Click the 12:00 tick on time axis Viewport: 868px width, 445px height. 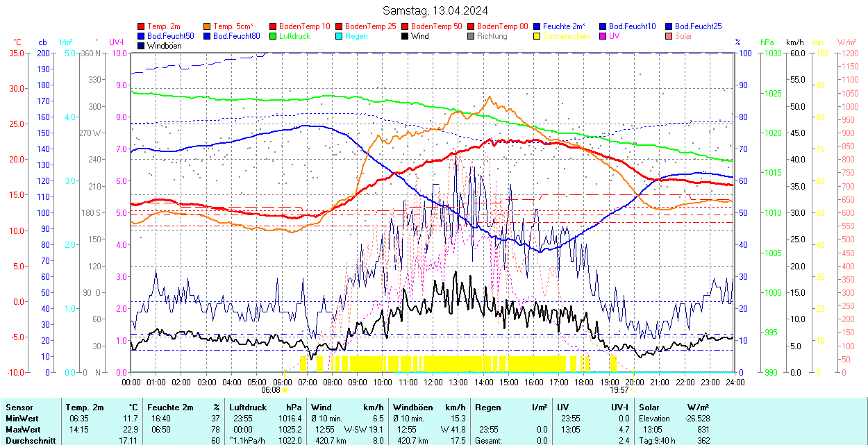click(433, 382)
